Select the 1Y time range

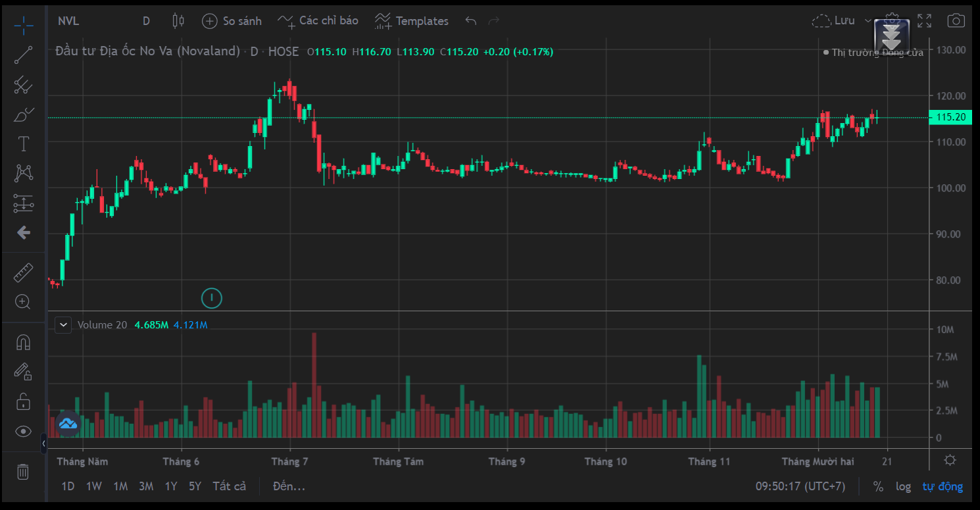pyautogui.click(x=171, y=486)
